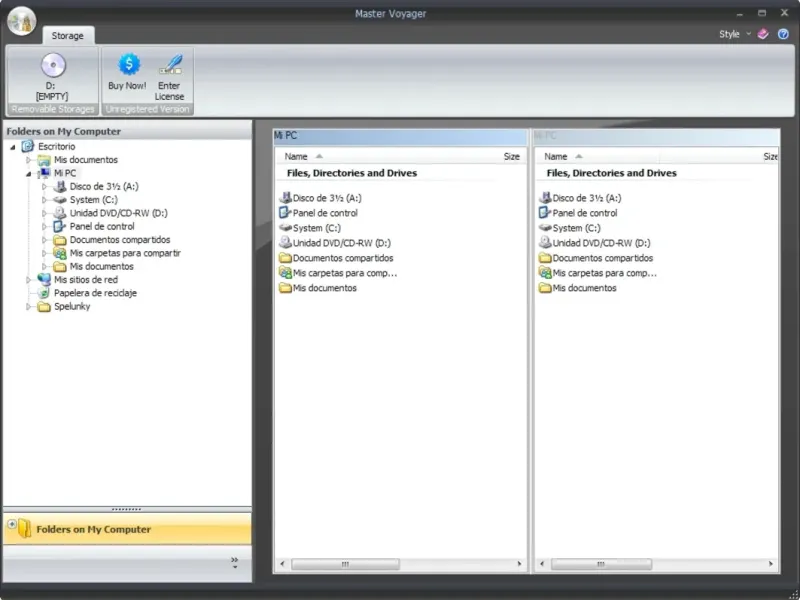Select Panel de control in right file pane
This screenshot has width=800, height=600.
(x=585, y=213)
